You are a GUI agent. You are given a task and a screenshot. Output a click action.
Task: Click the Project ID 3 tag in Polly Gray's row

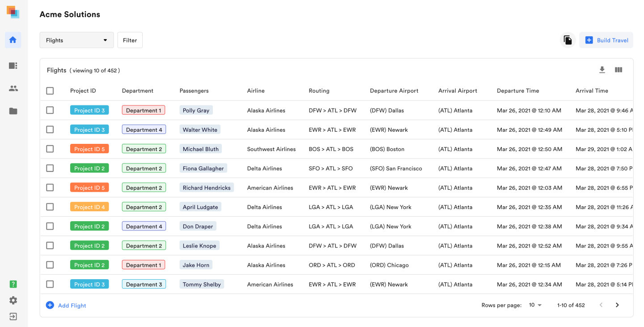tap(89, 110)
